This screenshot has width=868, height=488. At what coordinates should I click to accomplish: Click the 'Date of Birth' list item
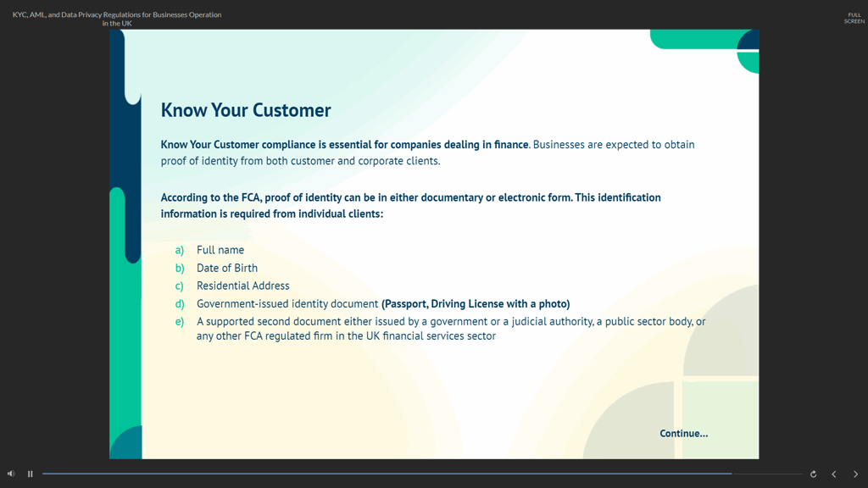click(x=227, y=268)
